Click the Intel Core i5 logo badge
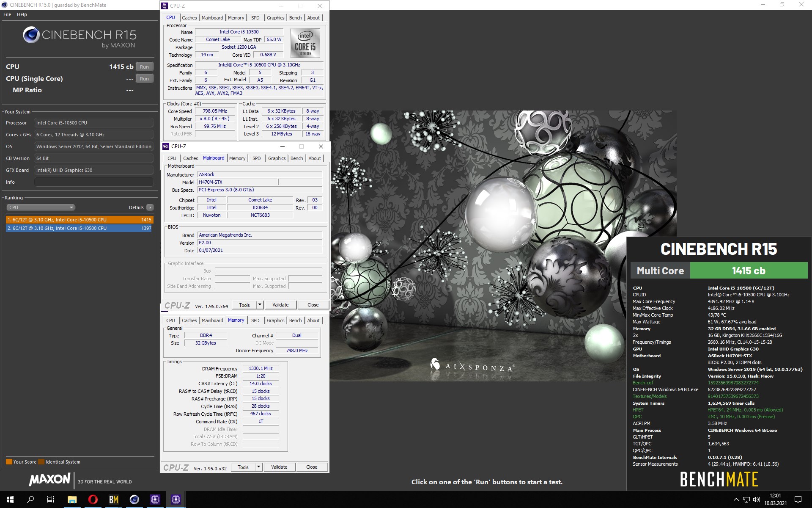Screen dimensions: 812x508 pos(305,43)
